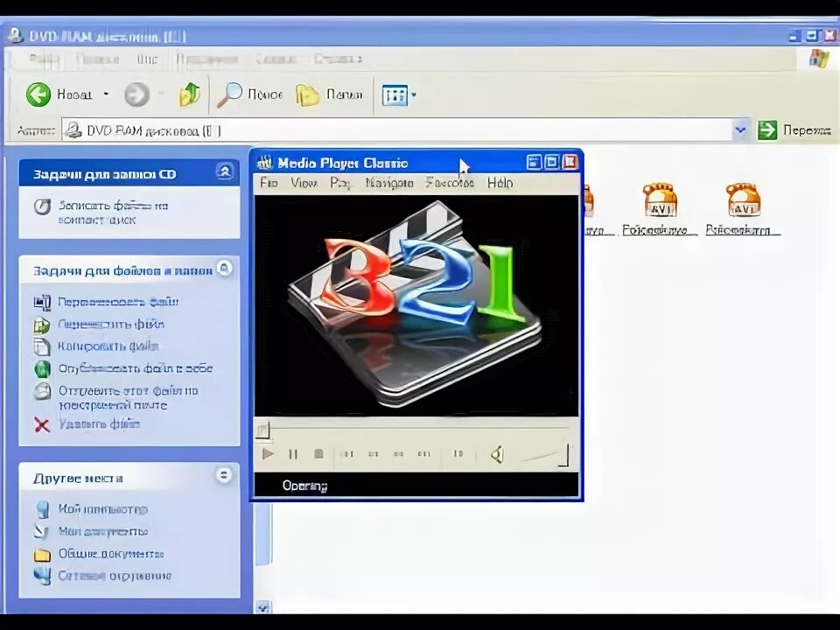Click the Publish to Web globe icon
The width and height of the screenshot is (840, 630).
pyautogui.click(x=42, y=369)
